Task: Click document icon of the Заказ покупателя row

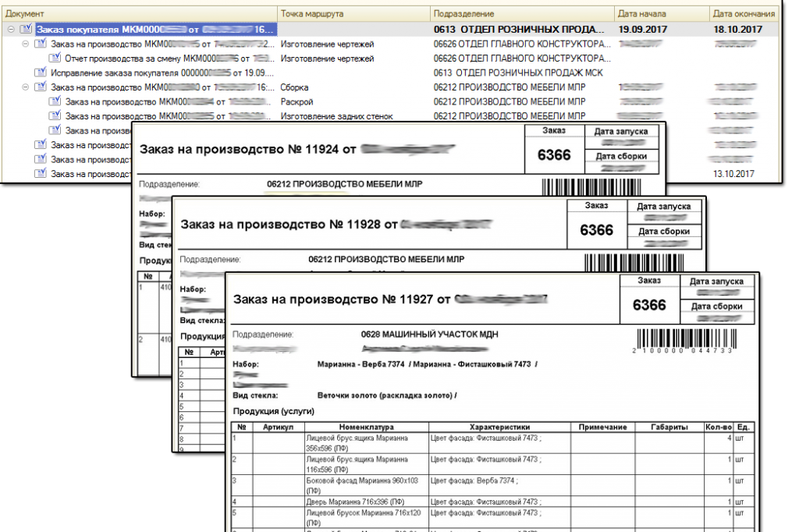Action: (x=26, y=29)
